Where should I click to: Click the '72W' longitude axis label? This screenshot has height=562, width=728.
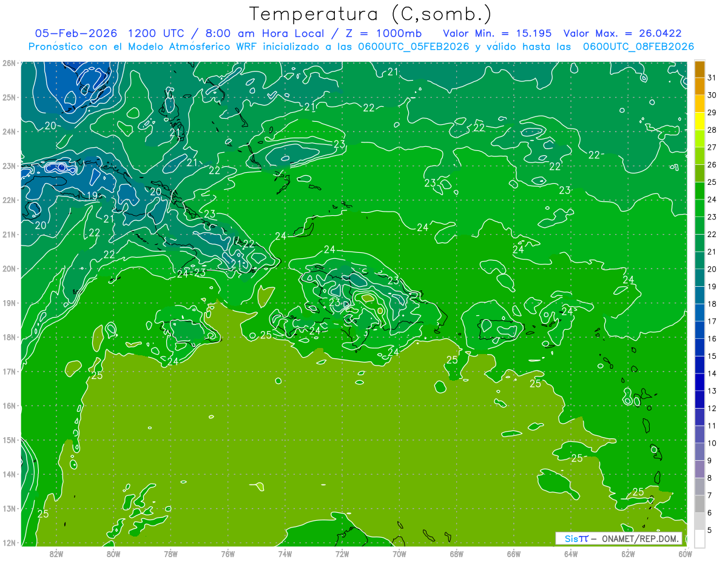[x=342, y=554]
